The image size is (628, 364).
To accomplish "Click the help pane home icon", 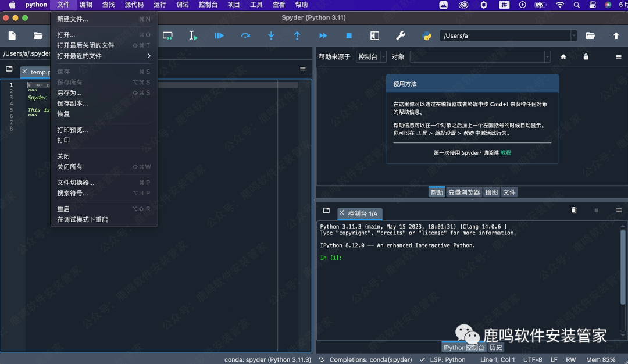I will pos(563,57).
